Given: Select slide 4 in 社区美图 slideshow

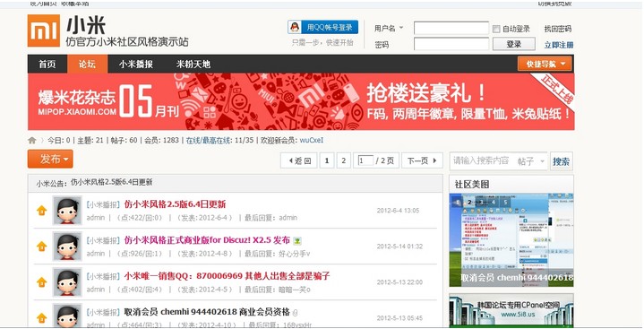Looking at the screenshot, I should (494, 202).
